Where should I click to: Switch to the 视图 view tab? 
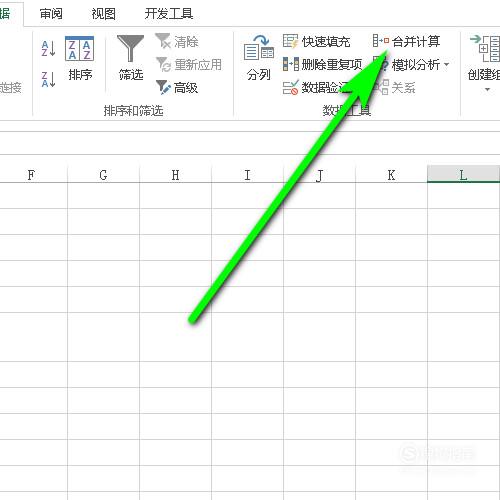[x=103, y=14]
